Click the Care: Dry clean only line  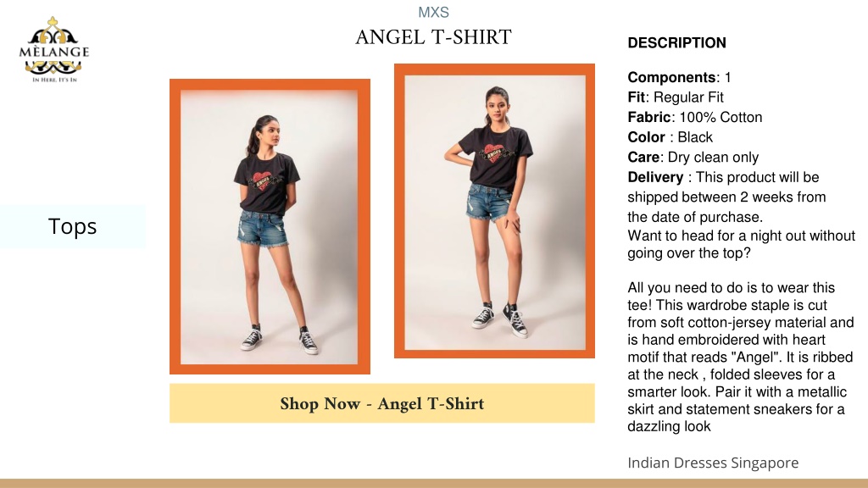tap(693, 157)
